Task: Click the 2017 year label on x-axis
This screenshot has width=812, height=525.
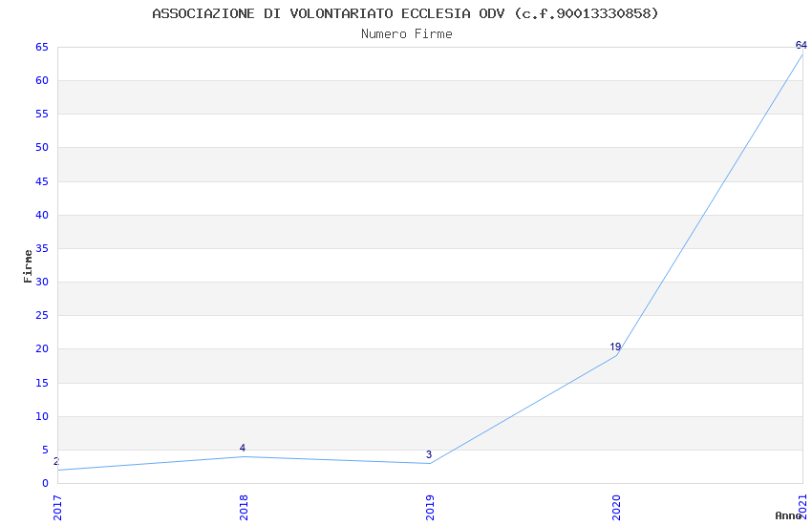Action: [x=57, y=508]
